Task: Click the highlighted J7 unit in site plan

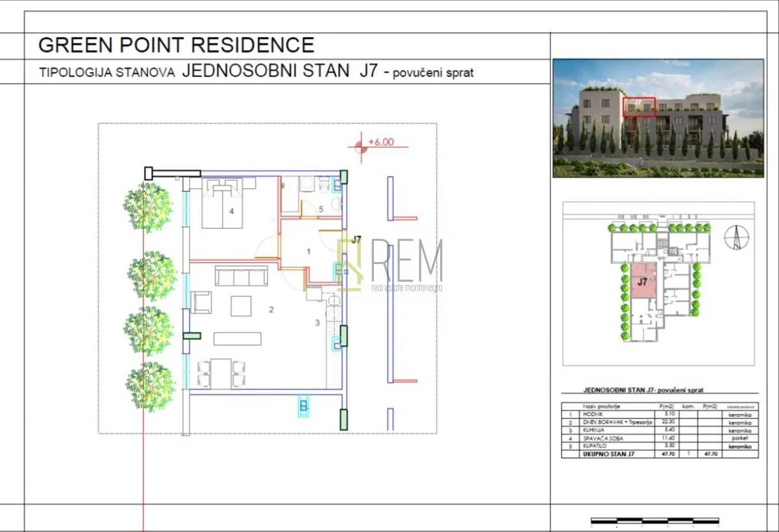Action: coord(642,282)
